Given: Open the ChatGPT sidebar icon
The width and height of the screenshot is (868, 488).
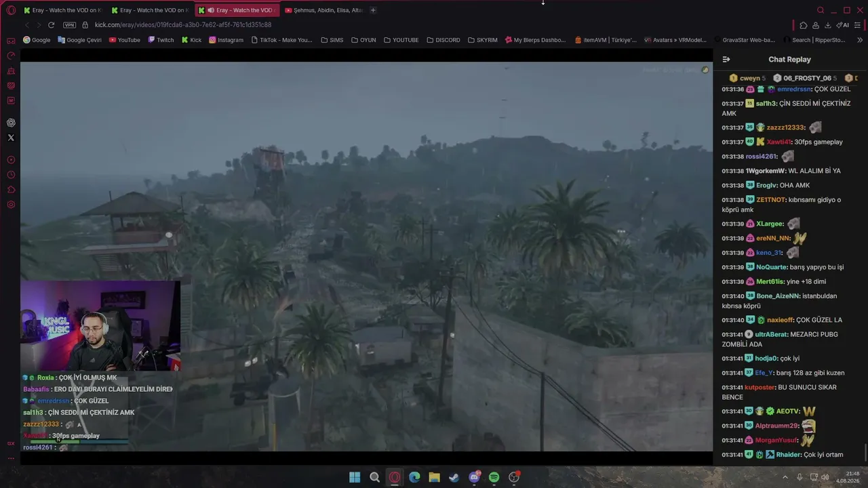Looking at the screenshot, I should [x=11, y=123].
